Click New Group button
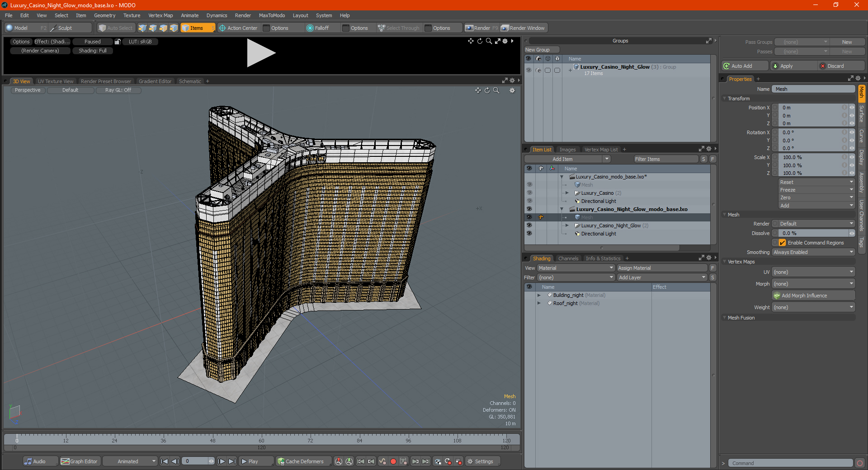This screenshot has width=868, height=470. click(542, 50)
